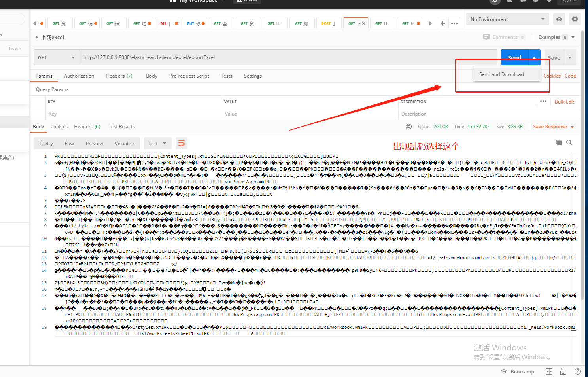Save the current request
The height and width of the screenshot is (377, 588).
[x=554, y=58]
